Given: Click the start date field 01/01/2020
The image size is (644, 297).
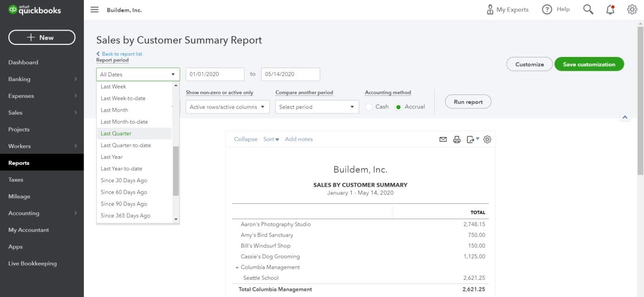Looking at the screenshot, I should point(215,74).
